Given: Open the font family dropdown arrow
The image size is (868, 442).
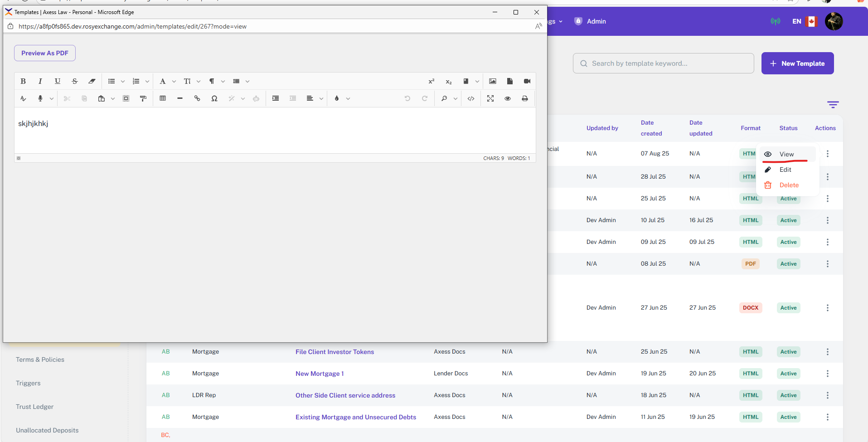Looking at the screenshot, I should pyautogui.click(x=174, y=82).
